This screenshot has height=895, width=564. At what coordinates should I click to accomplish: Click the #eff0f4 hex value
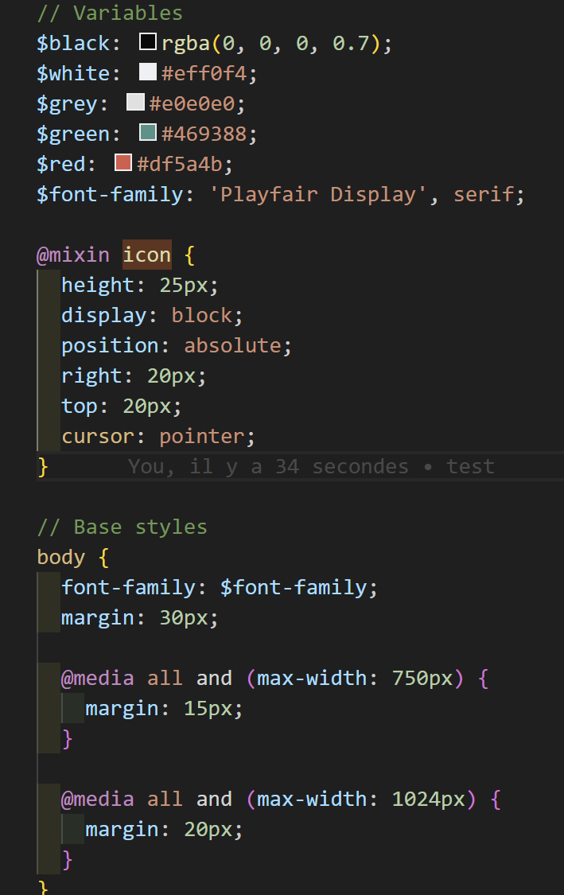point(204,74)
